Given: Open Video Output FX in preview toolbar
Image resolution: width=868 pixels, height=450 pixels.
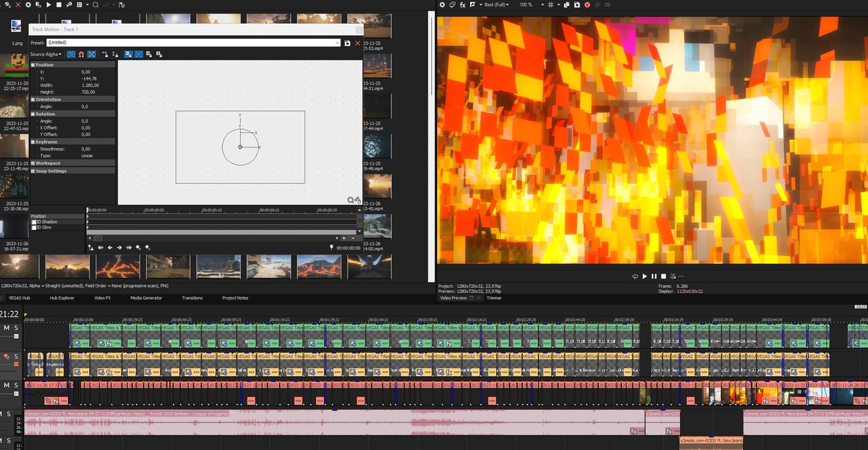Looking at the screenshot, I should pos(462,4).
